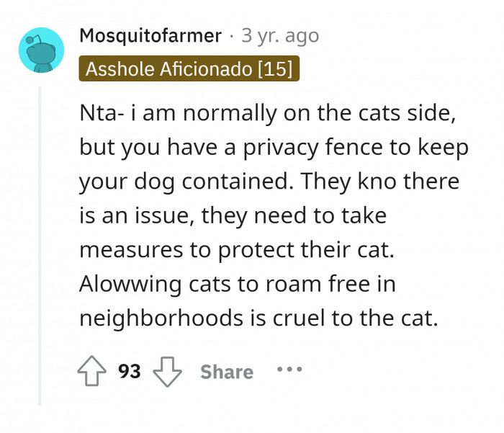Click the misspelled word 'Alowwing' in comment
Image resolution: width=504 pixels, height=433 pixels.
(130, 285)
